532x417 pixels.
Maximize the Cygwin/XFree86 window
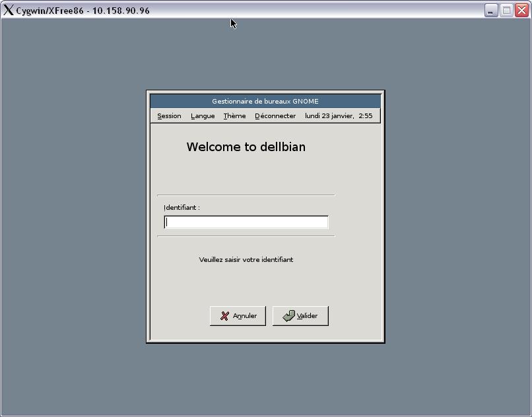(506, 11)
